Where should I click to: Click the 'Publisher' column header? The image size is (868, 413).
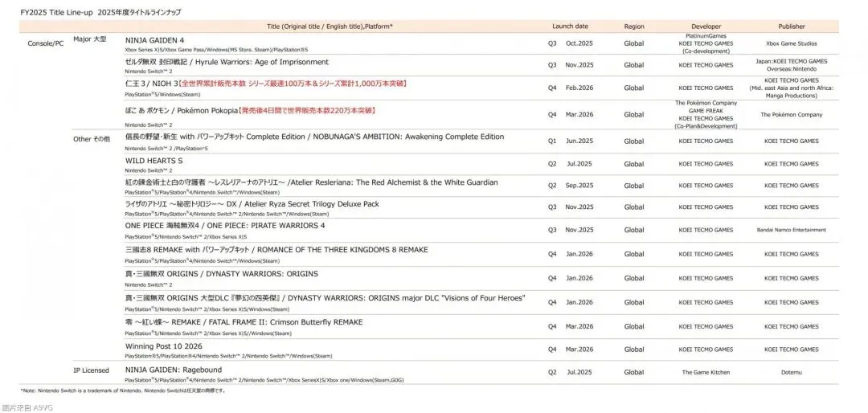pyautogui.click(x=792, y=26)
